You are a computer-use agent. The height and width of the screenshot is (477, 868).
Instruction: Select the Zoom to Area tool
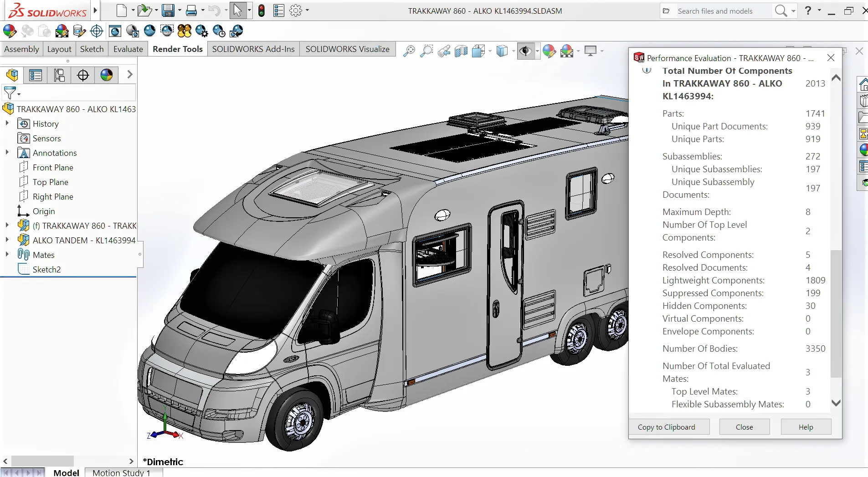pos(426,51)
